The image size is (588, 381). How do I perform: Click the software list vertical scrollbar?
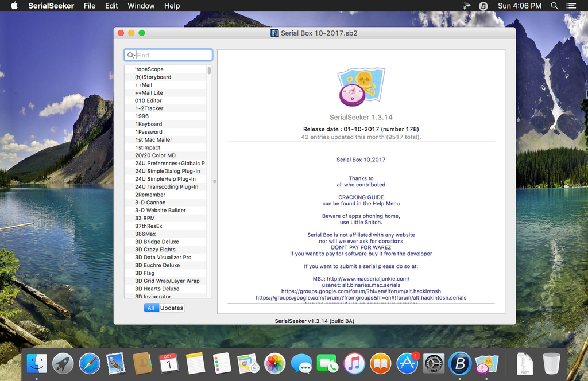pyautogui.click(x=209, y=71)
